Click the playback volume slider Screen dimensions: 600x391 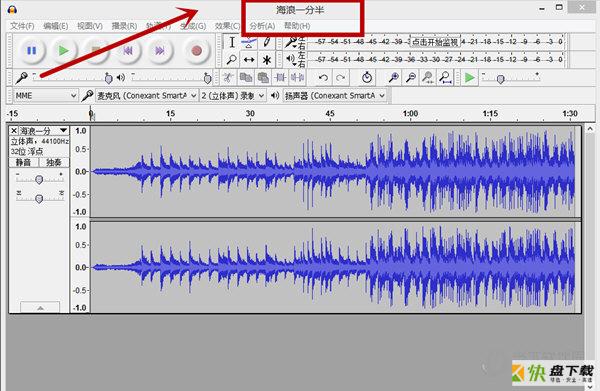click(170, 78)
